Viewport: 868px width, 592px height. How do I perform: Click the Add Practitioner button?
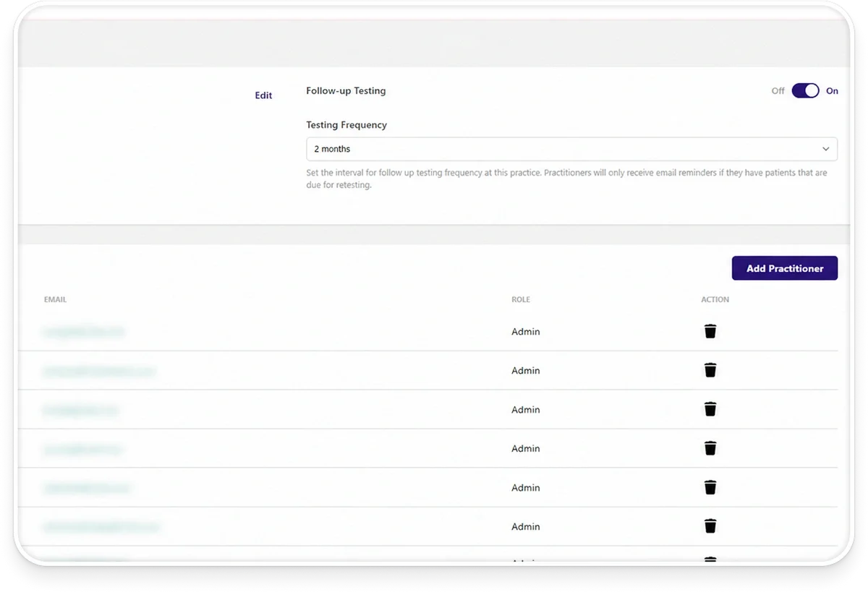coord(785,268)
